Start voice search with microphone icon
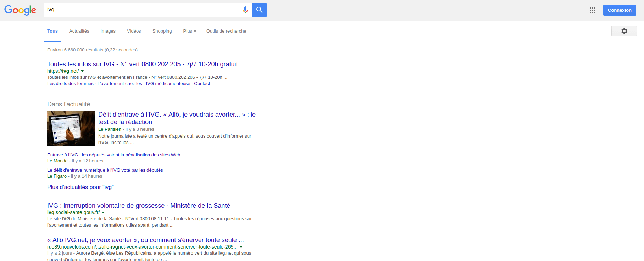 click(245, 10)
